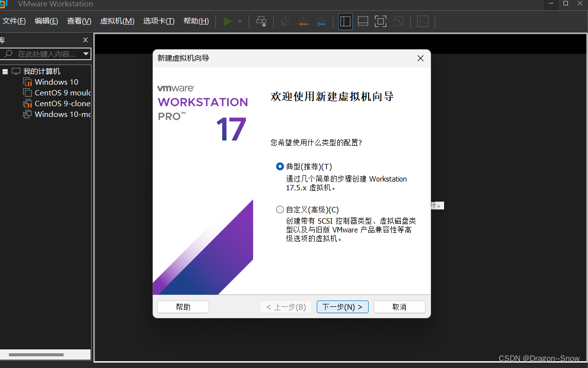The width and height of the screenshot is (588, 368).
Task: Open the 选项卡(T) menu
Action: point(159,21)
